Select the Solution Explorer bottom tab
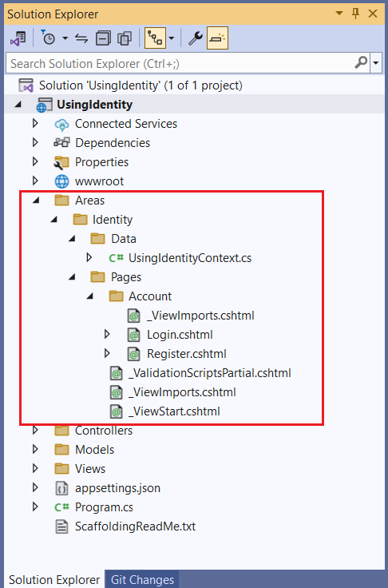The width and height of the screenshot is (388, 588). click(54, 579)
